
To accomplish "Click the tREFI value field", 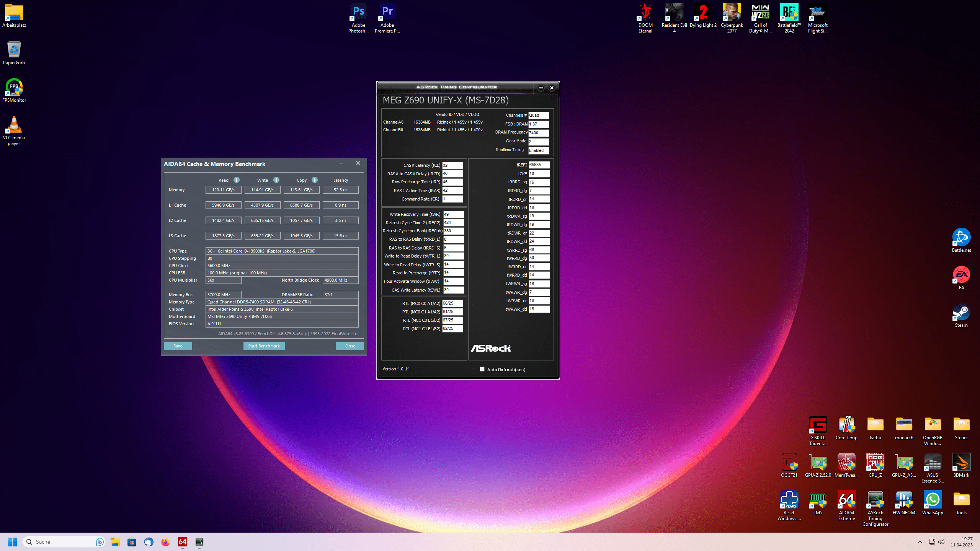I will pyautogui.click(x=539, y=165).
